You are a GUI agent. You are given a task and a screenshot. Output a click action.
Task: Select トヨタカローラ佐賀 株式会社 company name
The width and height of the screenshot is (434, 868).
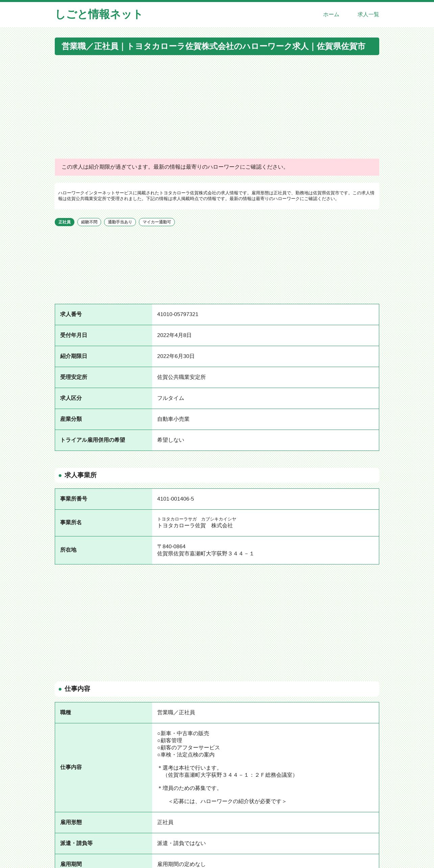(195, 526)
